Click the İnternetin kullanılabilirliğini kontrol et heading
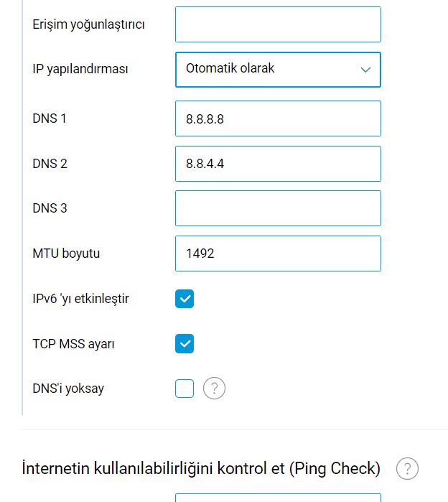The width and height of the screenshot is (448, 502). pyautogui.click(x=201, y=468)
